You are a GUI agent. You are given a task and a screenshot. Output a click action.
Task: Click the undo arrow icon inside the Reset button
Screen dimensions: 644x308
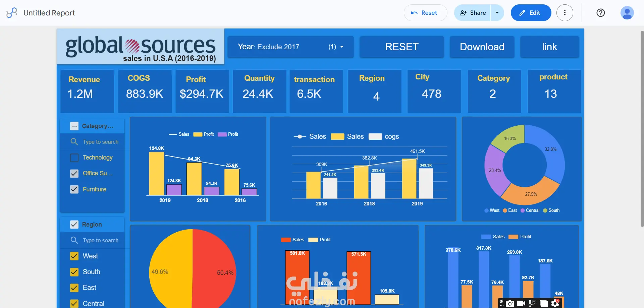coord(414,13)
